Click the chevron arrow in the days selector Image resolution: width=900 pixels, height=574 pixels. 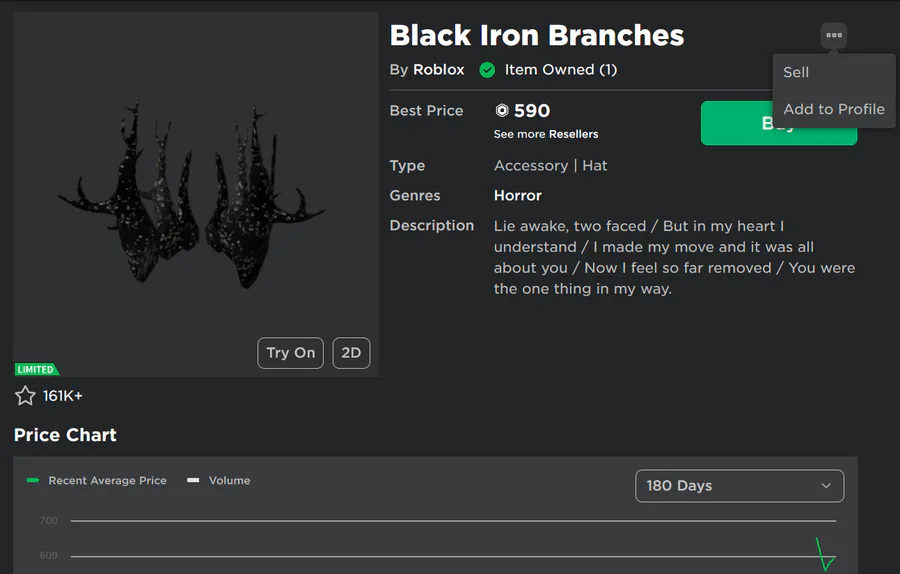[x=826, y=486]
